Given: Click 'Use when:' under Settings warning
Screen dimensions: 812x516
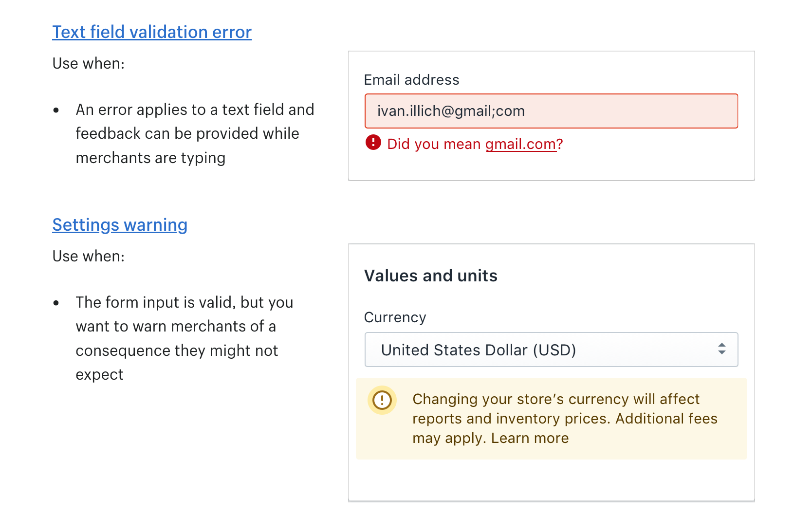Looking at the screenshot, I should click(89, 257).
